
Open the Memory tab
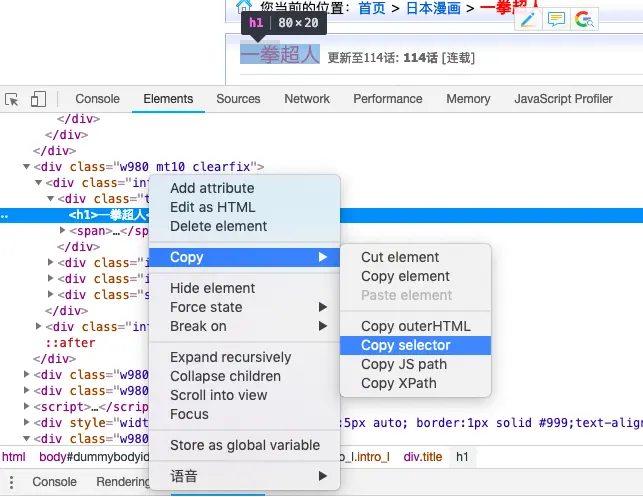click(x=468, y=99)
